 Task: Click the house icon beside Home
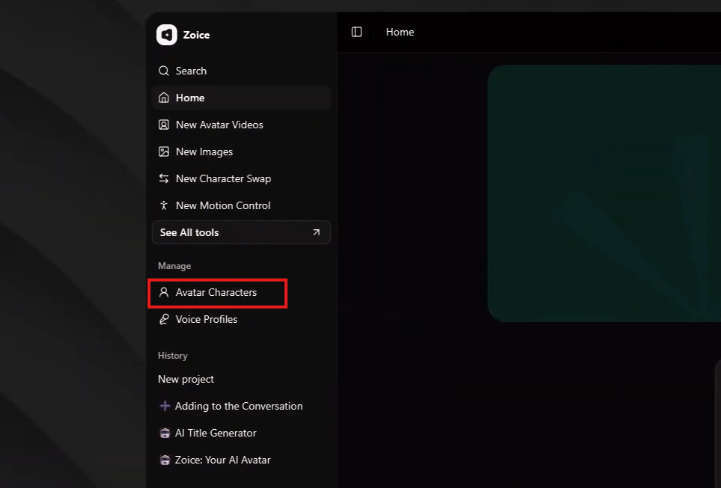pyautogui.click(x=164, y=98)
